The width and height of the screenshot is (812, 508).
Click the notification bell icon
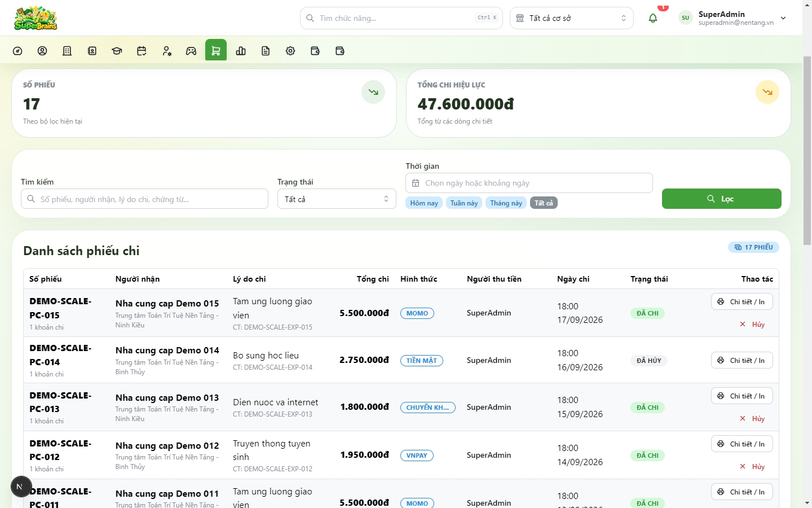point(653,18)
